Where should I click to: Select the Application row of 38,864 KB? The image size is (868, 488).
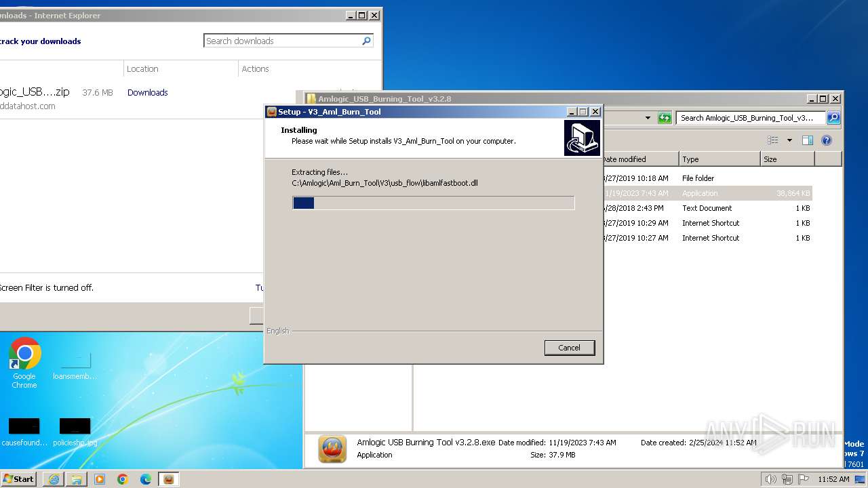pos(706,193)
